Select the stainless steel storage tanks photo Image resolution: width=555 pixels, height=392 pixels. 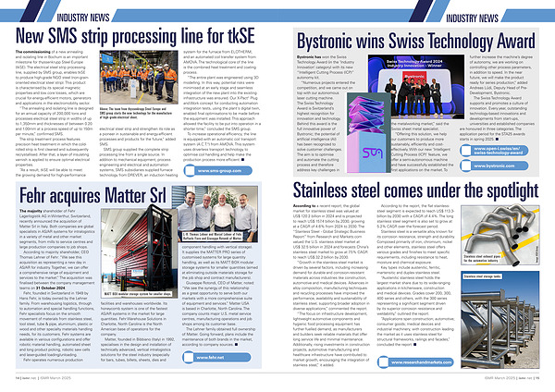[x=500, y=320]
